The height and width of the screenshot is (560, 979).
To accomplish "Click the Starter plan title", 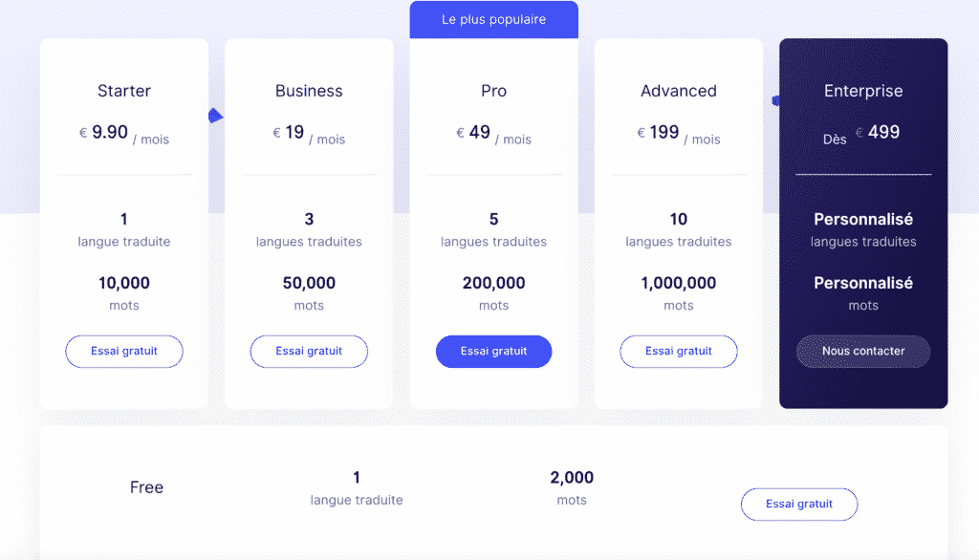I will tap(123, 90).
